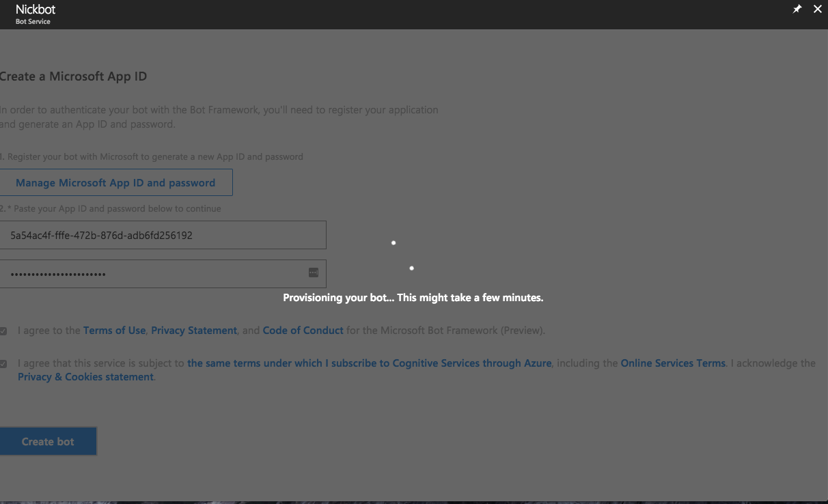Screen dimensions: 828x504
Task: Close the Nickbot Bot Service blade
Action: [x=817, y=10]
